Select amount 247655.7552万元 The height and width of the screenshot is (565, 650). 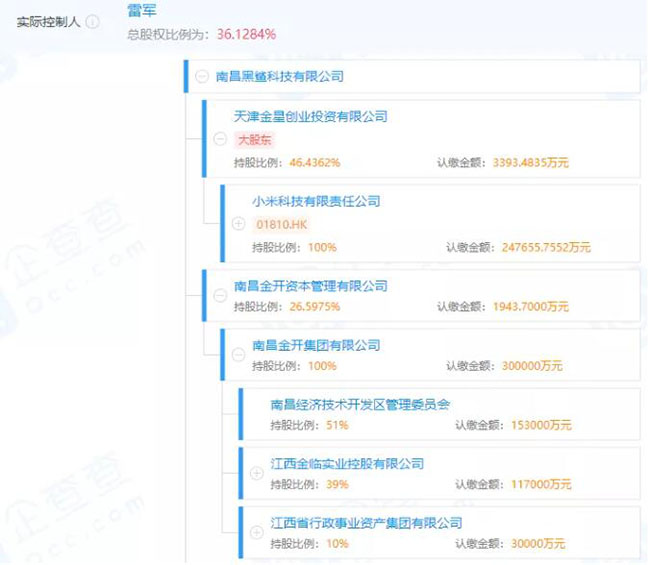(x=546, y=247)
